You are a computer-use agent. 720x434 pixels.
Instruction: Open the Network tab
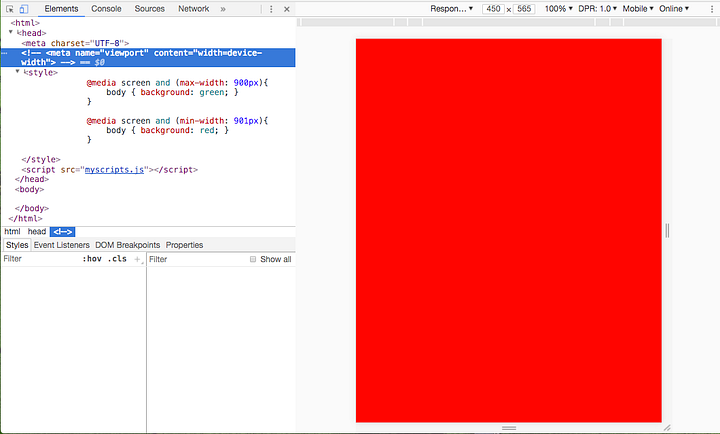(x=193, y=9)
